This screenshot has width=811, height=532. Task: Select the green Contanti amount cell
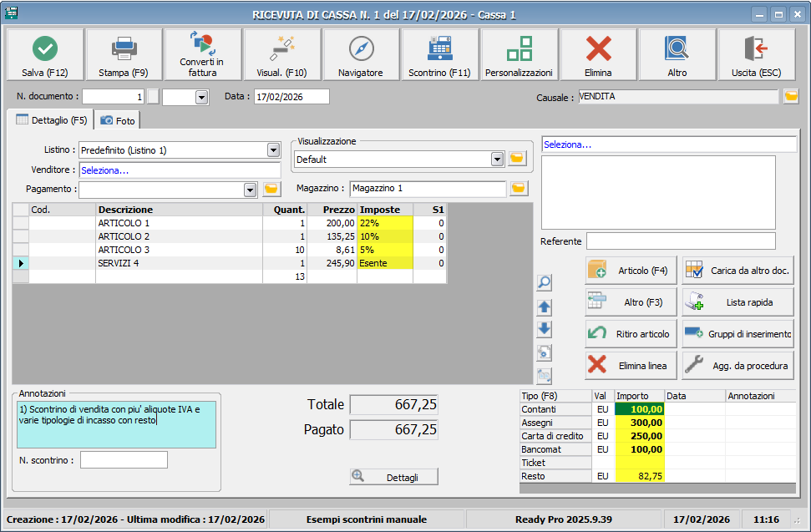pos(640,409)
